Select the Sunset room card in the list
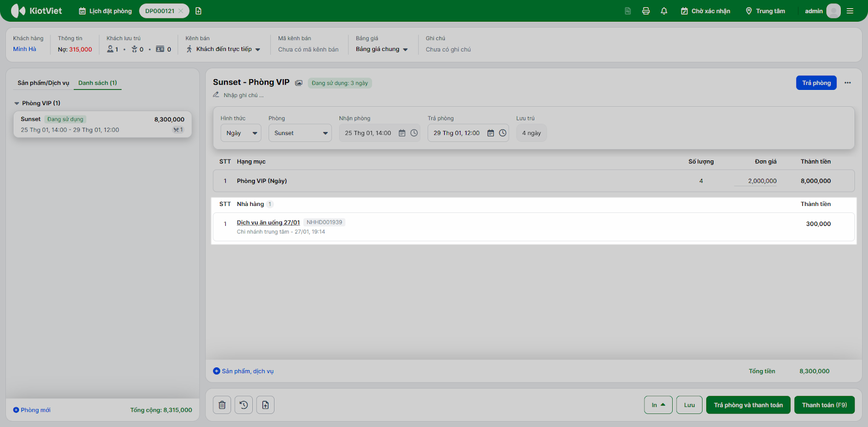Screen dimensions: 868x427 (x=103, y=124)
